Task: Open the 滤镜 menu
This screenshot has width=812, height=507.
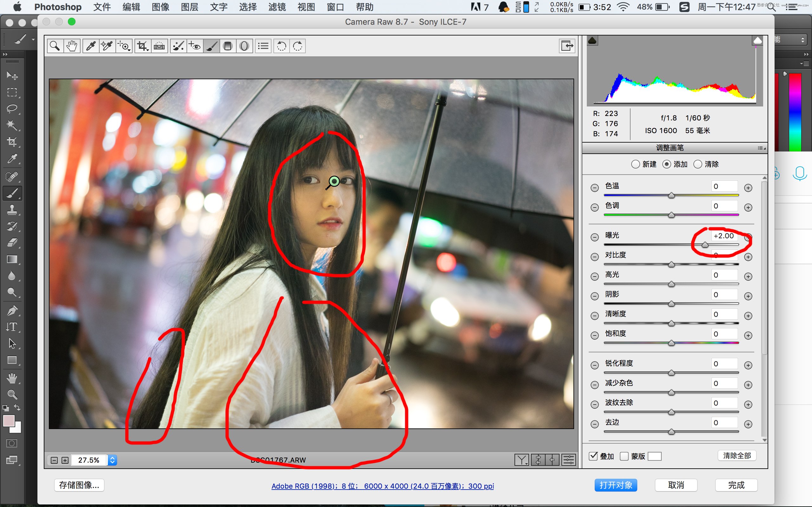Action: 277,7
